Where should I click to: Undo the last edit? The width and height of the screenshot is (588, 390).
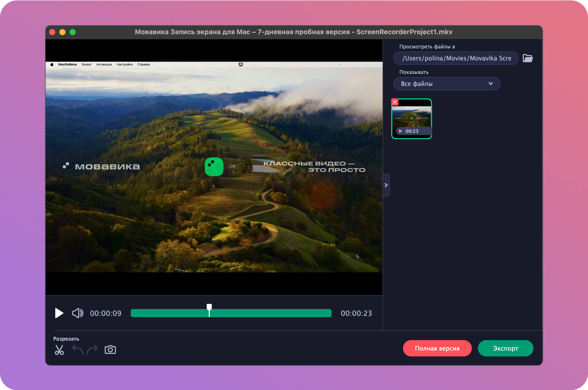(x=78, y=350)
